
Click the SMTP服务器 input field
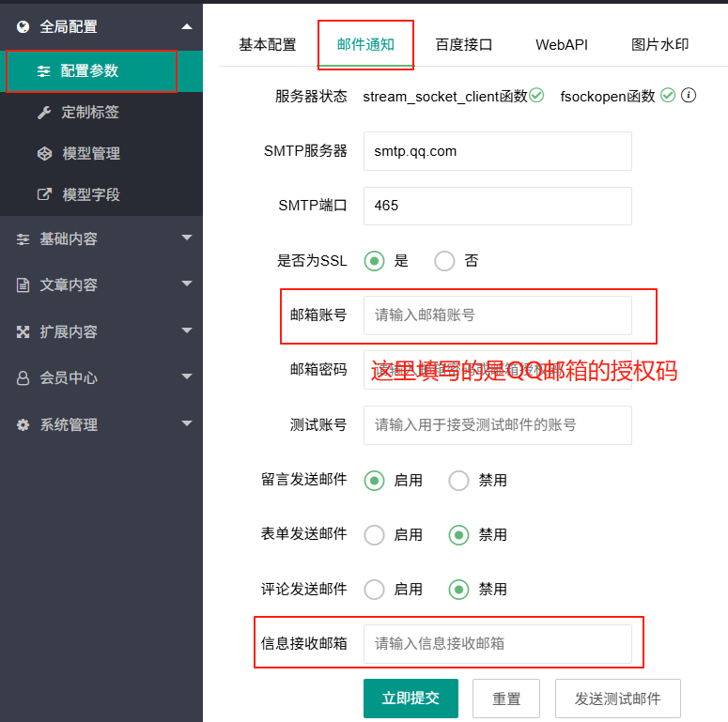click(497, 151)
